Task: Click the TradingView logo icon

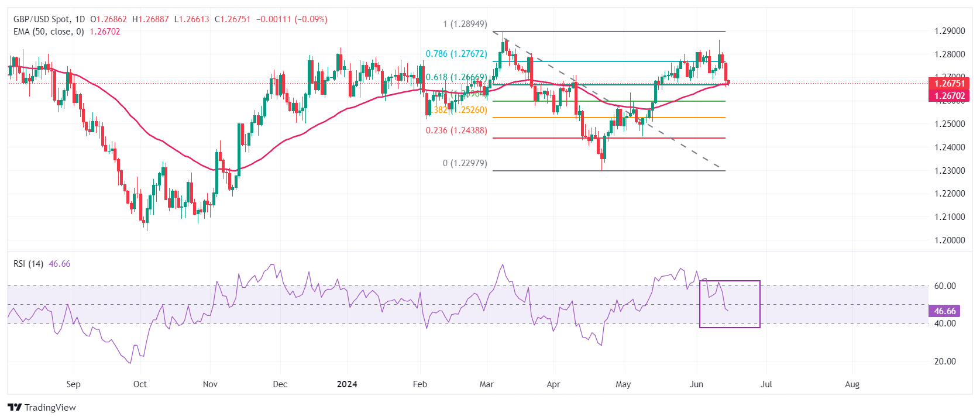Action: (15, 407)
